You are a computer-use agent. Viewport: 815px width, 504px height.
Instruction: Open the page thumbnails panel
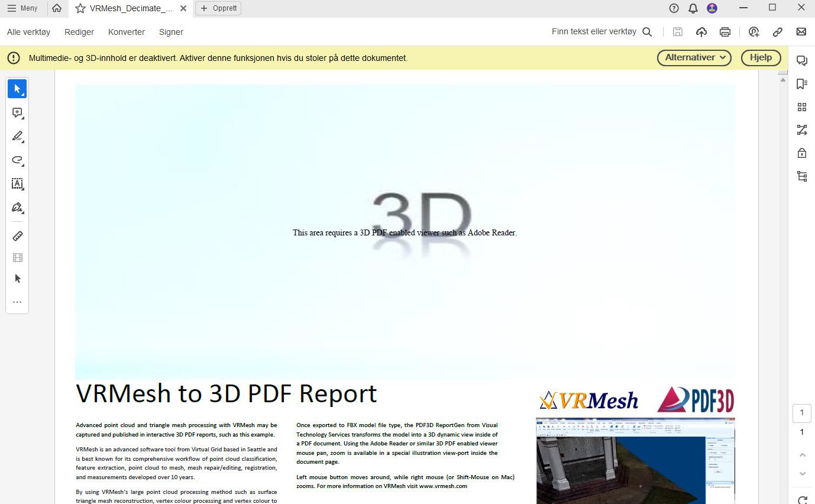pos(802,107)
